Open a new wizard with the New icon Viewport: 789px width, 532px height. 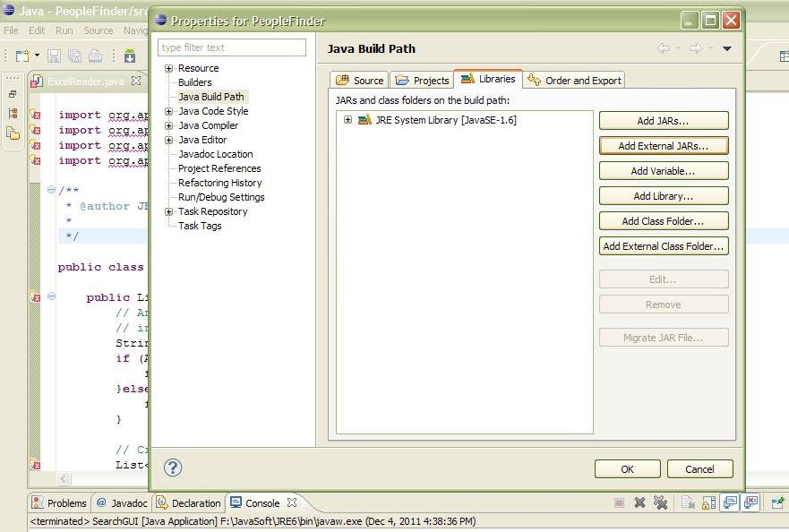22,56
